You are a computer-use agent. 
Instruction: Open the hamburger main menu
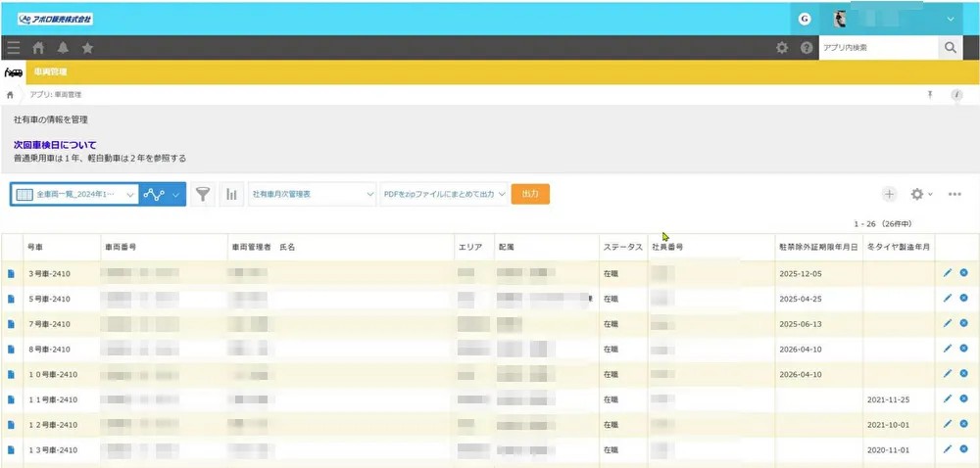coord(13,47)
